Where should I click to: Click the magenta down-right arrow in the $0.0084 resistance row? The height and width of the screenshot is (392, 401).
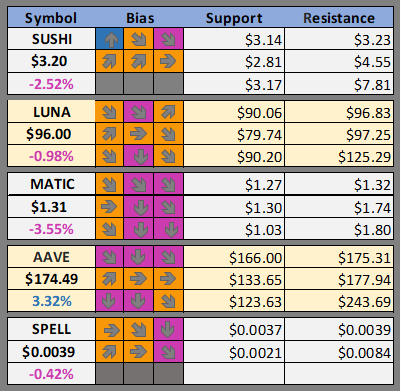tap(168, 352)
